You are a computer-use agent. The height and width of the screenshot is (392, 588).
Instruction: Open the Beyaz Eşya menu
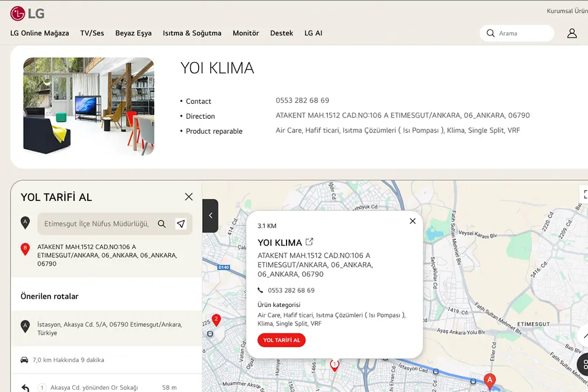point(133,33)
